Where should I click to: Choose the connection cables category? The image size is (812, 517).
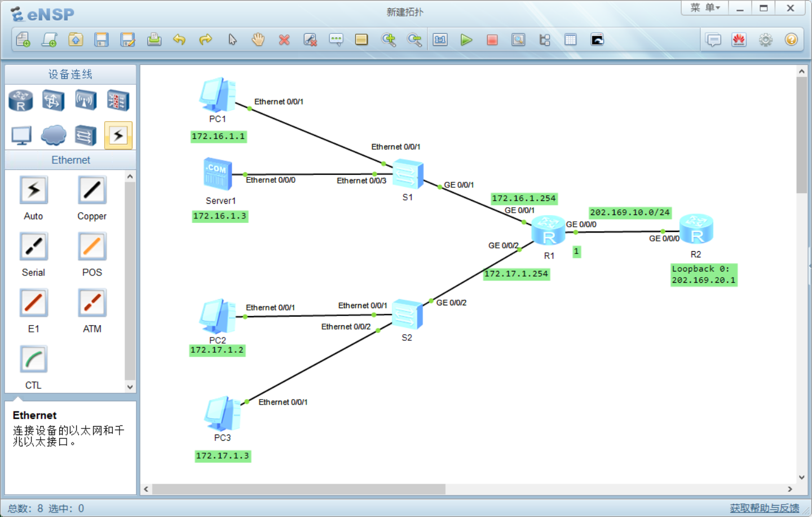[x=118, y=135]
